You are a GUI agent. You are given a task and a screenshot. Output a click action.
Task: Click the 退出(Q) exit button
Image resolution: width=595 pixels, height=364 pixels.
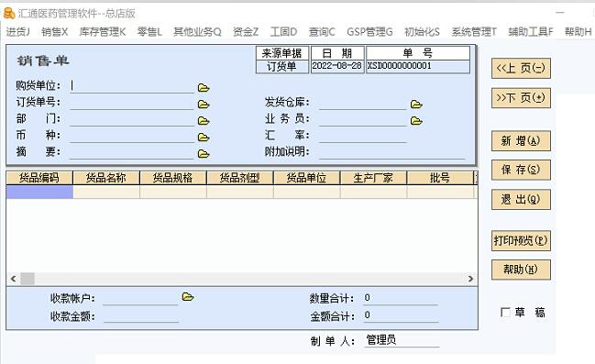521,199
